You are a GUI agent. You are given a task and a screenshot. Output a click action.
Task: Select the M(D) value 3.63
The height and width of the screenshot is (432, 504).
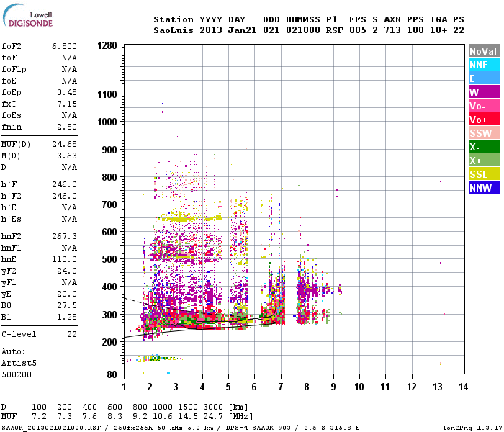[67, 156]
